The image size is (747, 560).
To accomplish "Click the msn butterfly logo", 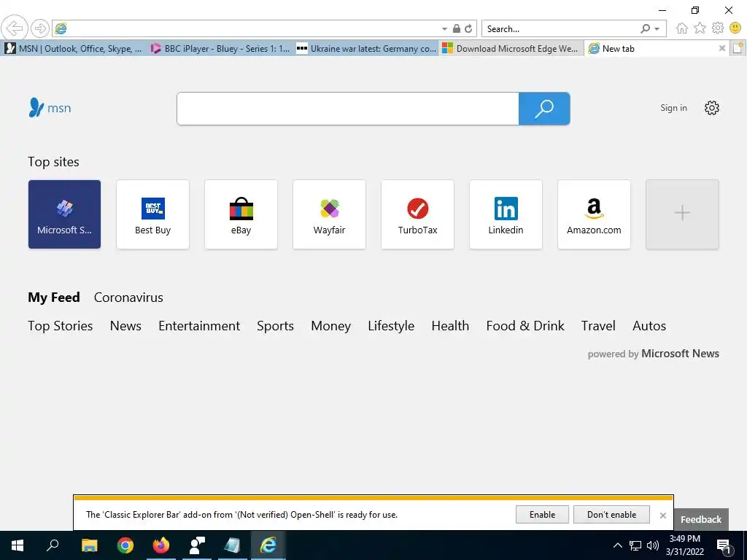I will pyautogui.click(x=50, y=108).
